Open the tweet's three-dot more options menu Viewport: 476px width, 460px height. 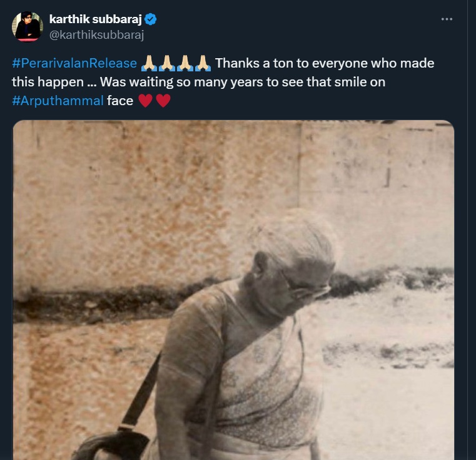(447, 19)
